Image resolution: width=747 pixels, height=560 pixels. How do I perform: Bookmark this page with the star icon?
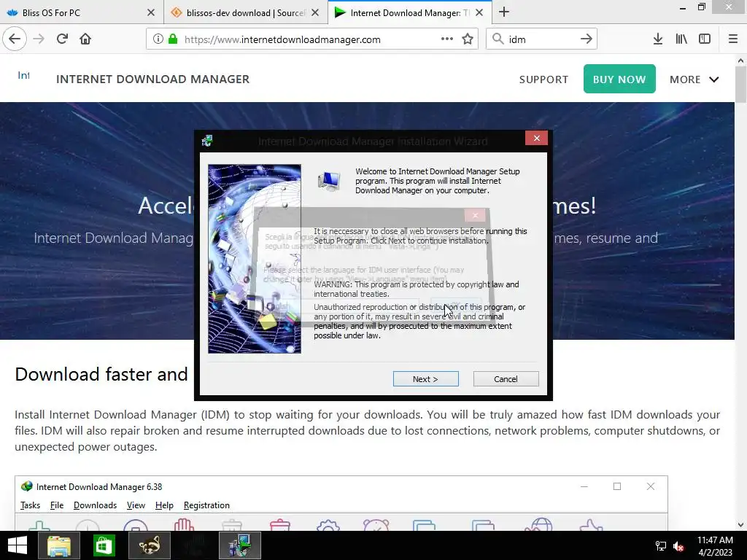468,39
